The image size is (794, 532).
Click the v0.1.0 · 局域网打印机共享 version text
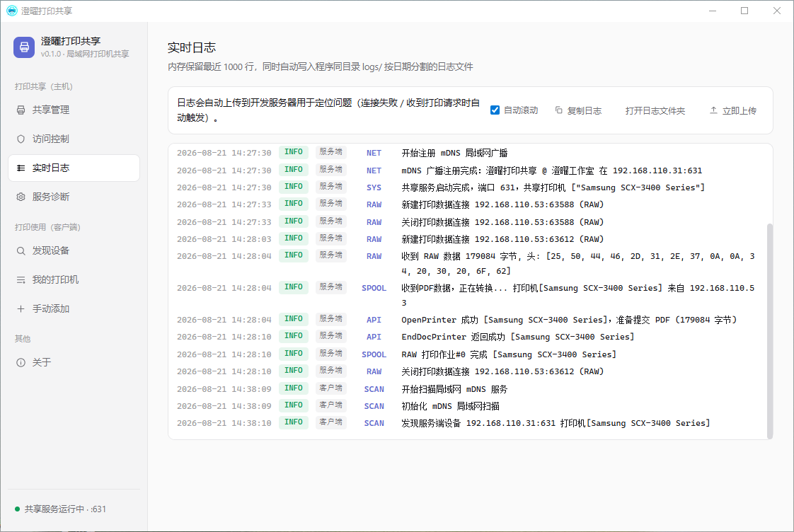click(x=85, y=54)
